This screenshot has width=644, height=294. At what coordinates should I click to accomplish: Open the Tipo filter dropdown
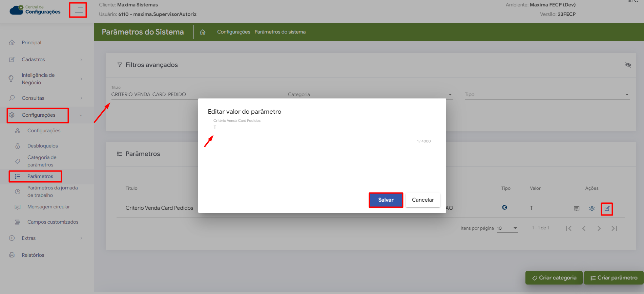tap(547, 94)
